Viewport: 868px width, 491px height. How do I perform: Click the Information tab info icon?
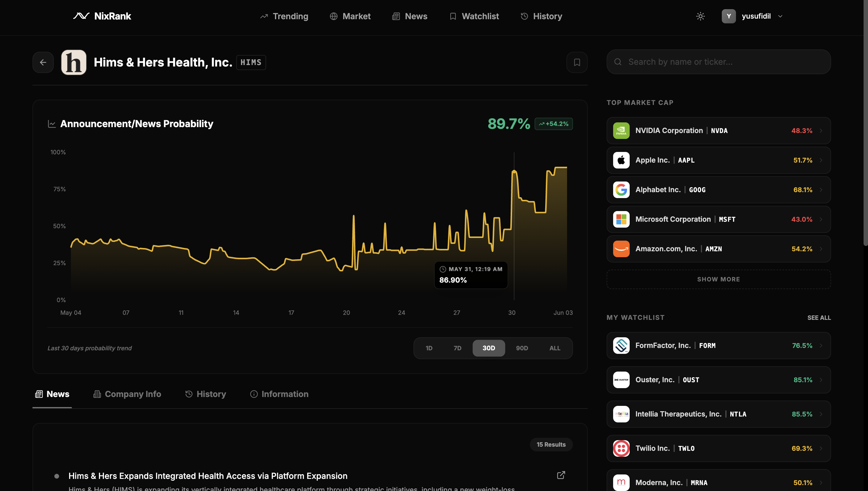254,394
